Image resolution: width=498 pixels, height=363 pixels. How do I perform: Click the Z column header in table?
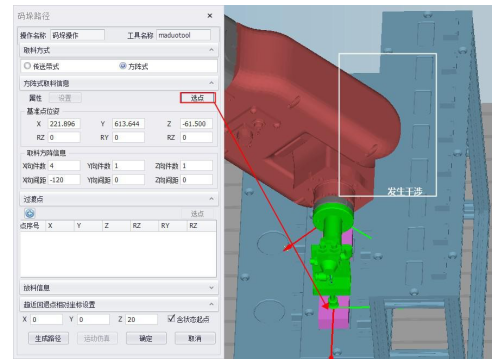click(107, 226)
